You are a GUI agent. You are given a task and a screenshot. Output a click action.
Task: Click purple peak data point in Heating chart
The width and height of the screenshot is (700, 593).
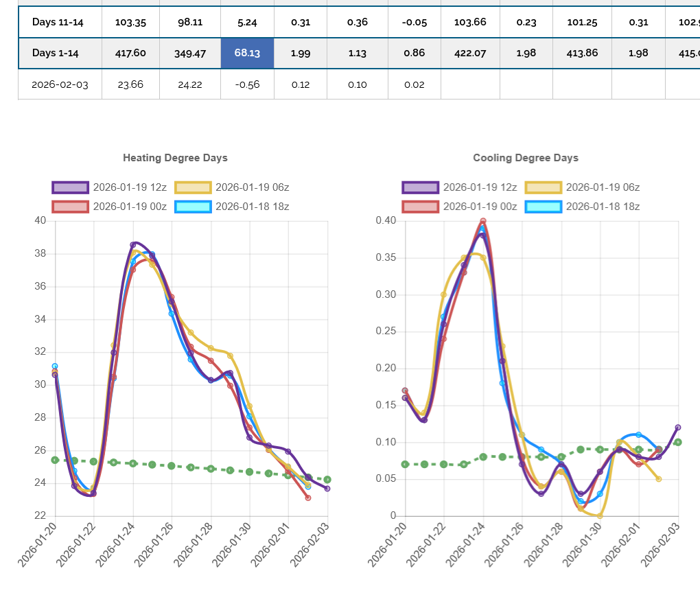coord(133,244)
